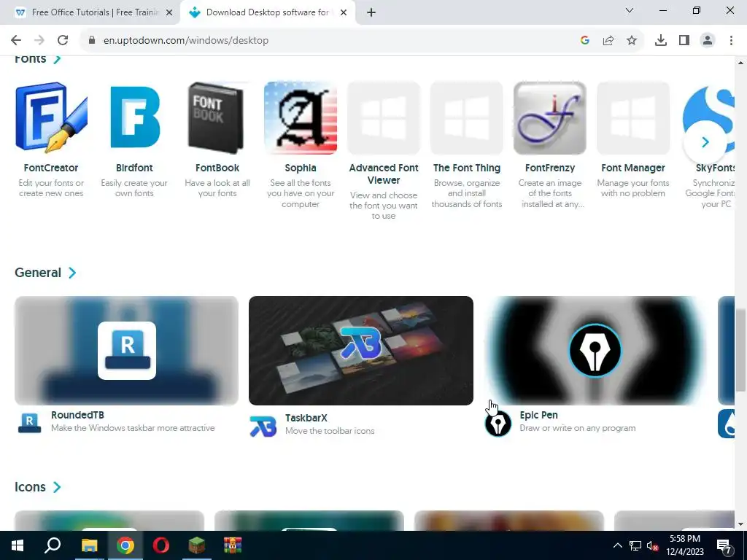Open the General category heading
This screenshot has height=560, width=747.
pos(38,273)
